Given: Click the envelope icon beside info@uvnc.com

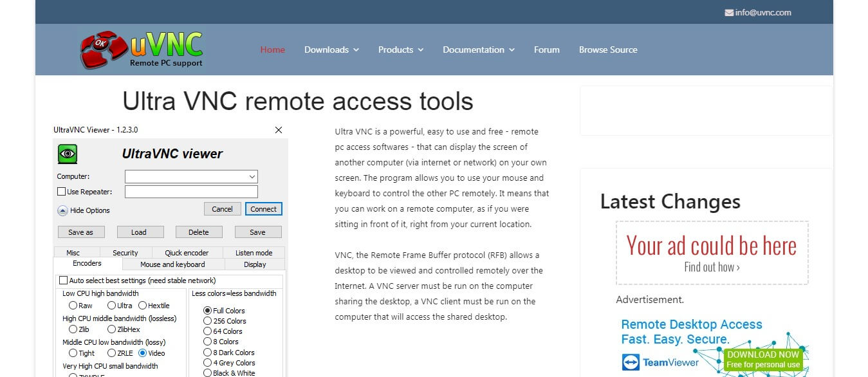Looking at the screenshot, I should point(728,12).
